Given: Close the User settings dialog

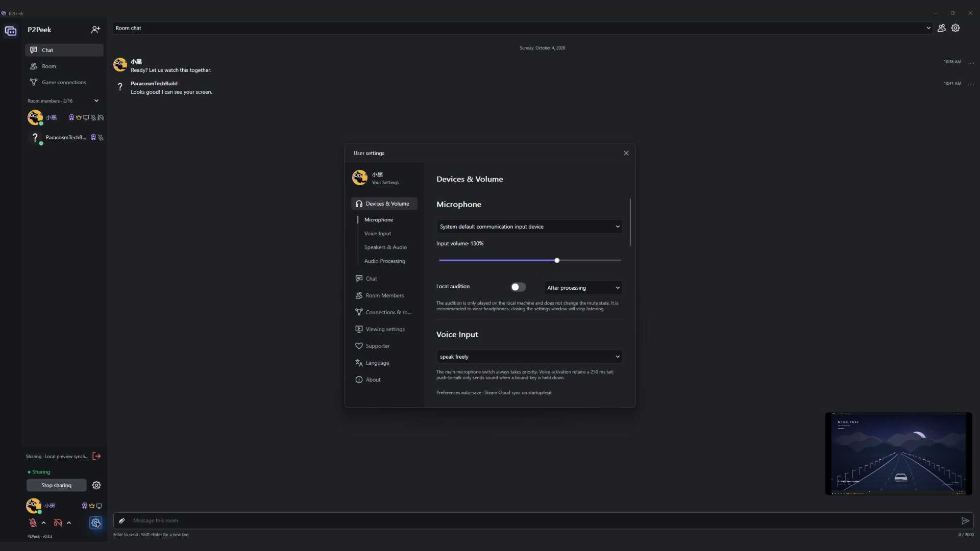Looking at the screenshot, I should [626, 153].
